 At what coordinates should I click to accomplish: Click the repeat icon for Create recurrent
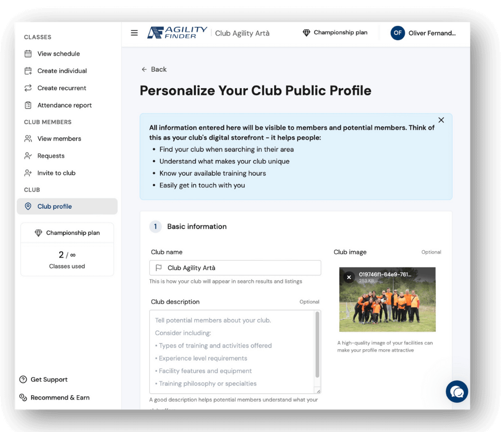[x=28, y=88]
